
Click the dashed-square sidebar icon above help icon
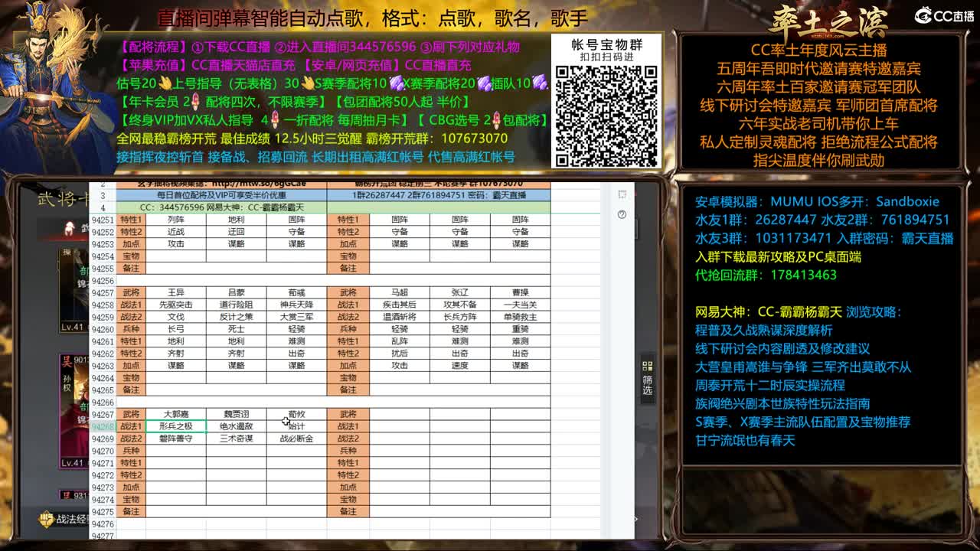pos(622,195)
